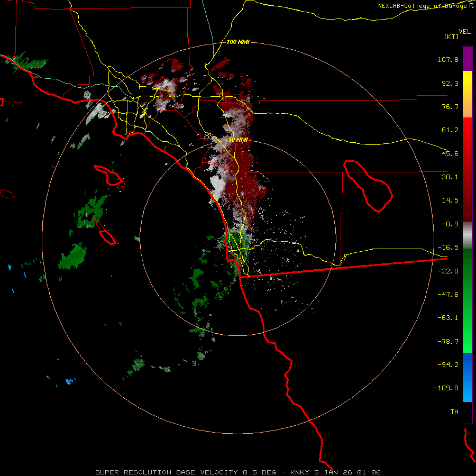Click the 45.6 legend value
The height and width of the screenshot is (476, 476).
[450, 153]
